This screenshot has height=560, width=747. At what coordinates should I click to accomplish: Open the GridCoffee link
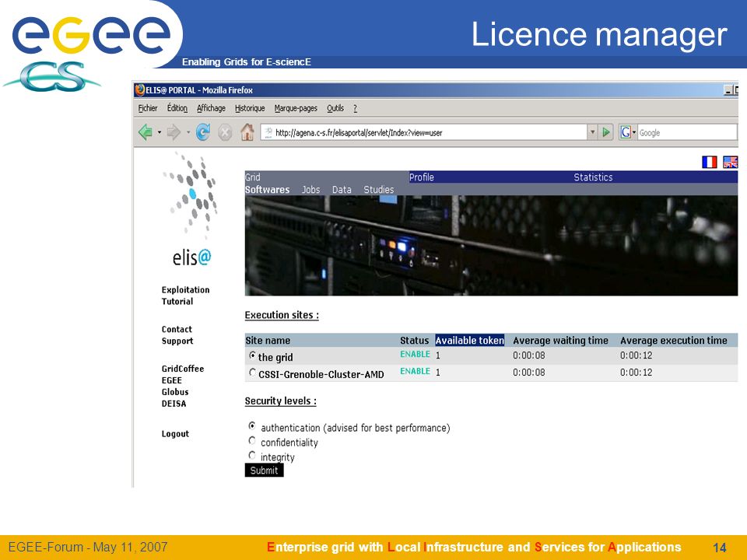tap(182, 369)
